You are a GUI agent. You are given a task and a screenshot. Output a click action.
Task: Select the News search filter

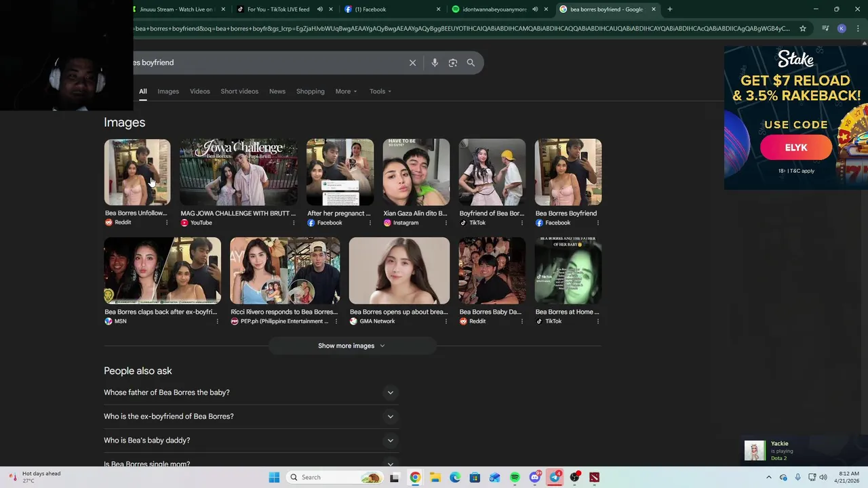[x=277, y=91]
